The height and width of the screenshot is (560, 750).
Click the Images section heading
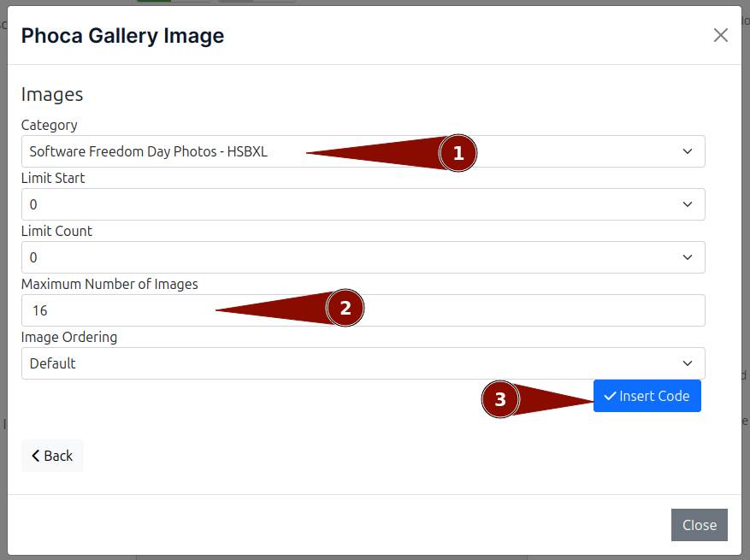[52, 94]
